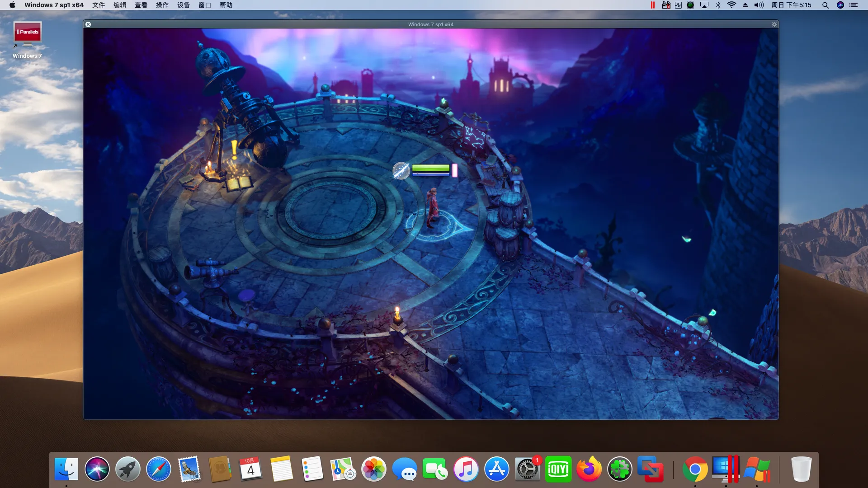Open the yellow Notes icon in Dock
This screenshot has height=488, width=868.
pyautogui.click(x=282, y=469)
